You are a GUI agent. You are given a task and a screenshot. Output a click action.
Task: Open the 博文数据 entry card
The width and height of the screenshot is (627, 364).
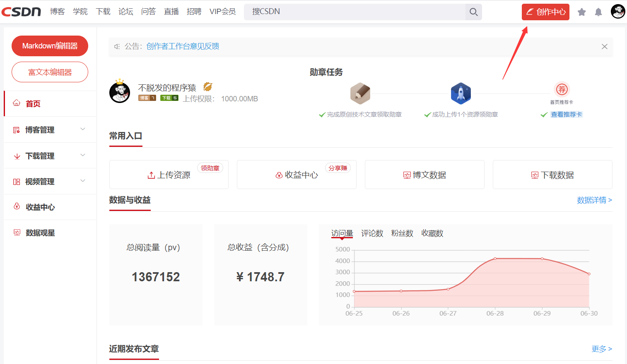click(x=424, y=175)
